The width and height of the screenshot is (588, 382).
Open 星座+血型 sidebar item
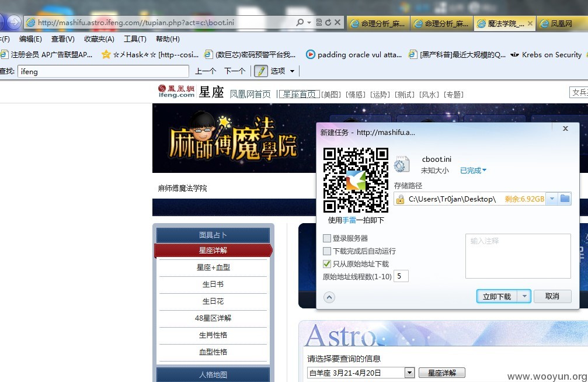click(x=213, y=267)
